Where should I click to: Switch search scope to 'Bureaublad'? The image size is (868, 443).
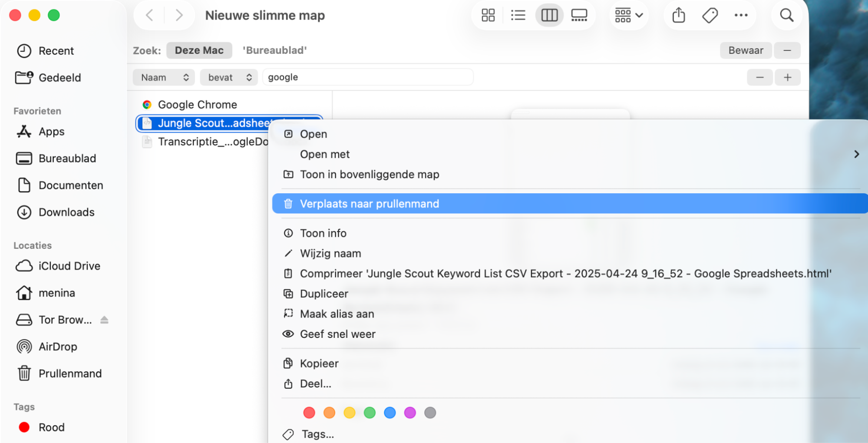pyautogui.click(x=274, y=50)
